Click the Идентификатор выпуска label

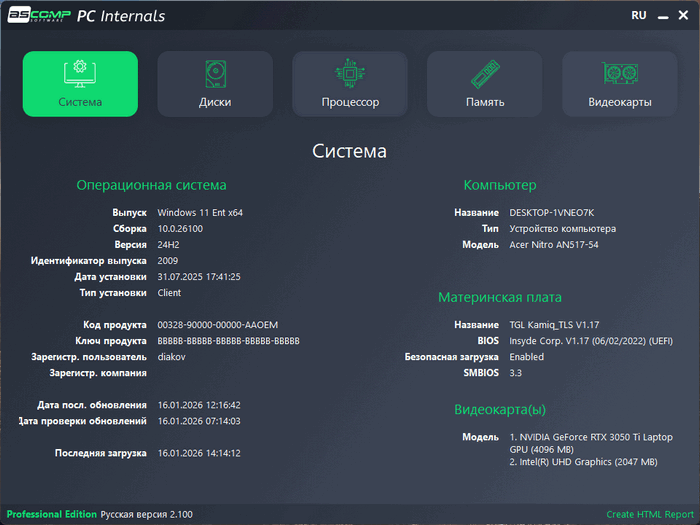pyautogui.click(x=88, y=261)
